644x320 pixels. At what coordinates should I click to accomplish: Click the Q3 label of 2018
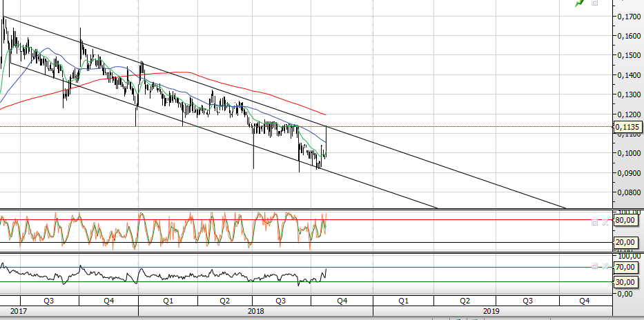(x=280, y=301)
